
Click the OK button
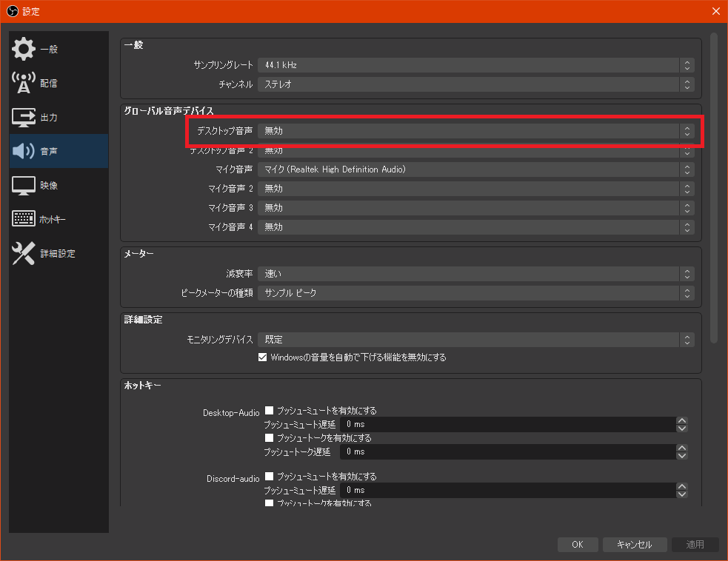[578, 544]
